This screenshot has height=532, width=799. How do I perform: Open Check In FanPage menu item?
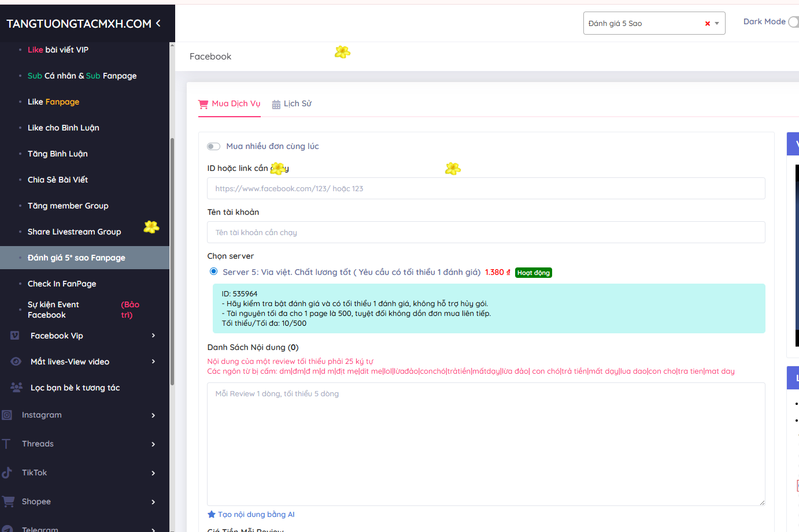pyautogui.click(x=62, y=284)
